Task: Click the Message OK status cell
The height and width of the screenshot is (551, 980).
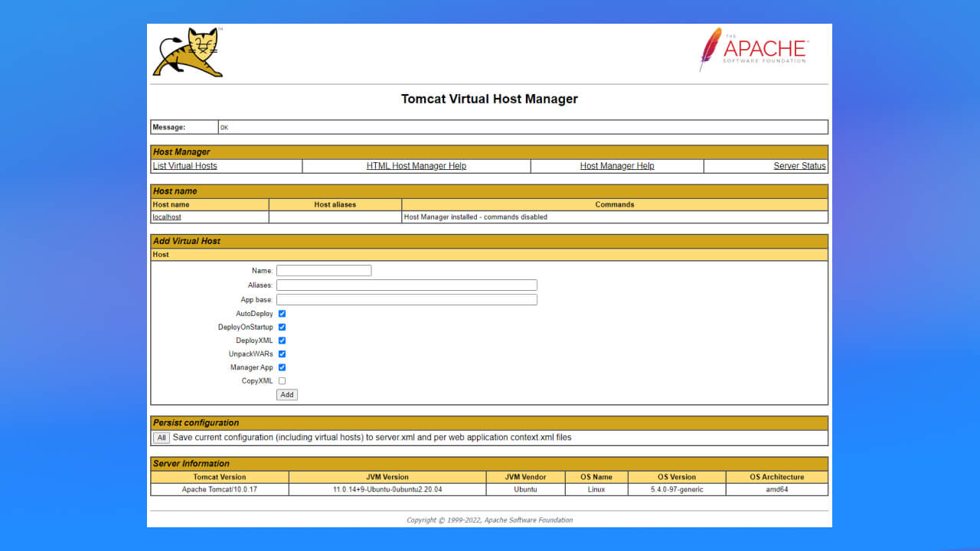Action: [x=523, y=127]
